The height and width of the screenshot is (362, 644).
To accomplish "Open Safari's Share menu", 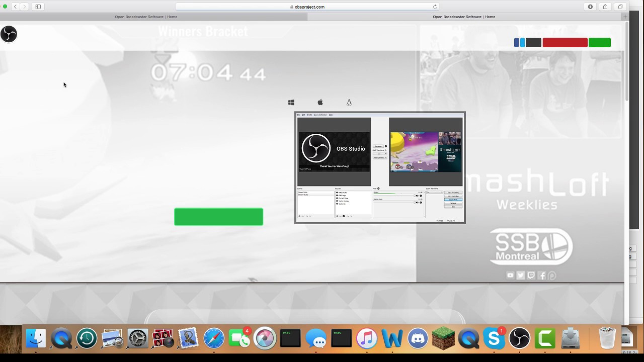I will pyautogui.click(x=605, y=7).
